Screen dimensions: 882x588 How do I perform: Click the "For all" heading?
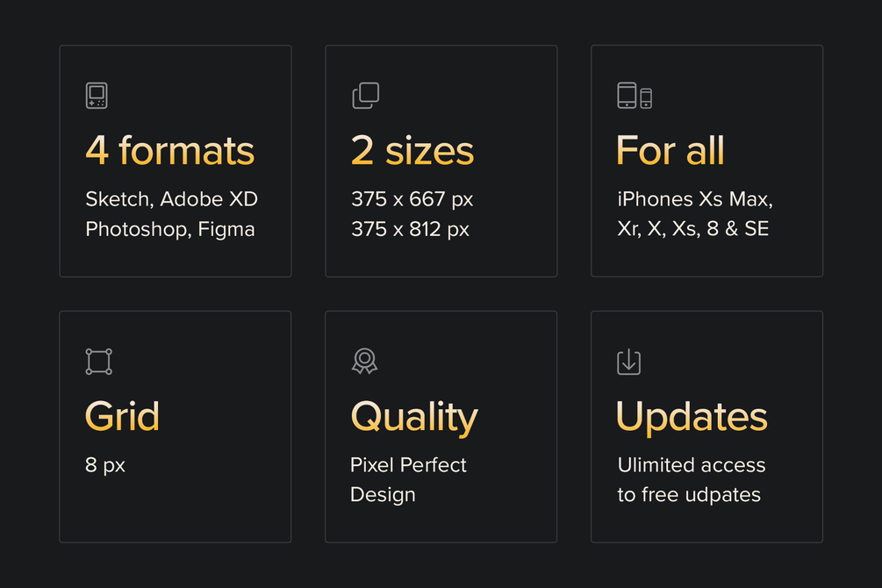tap(670, 151)
